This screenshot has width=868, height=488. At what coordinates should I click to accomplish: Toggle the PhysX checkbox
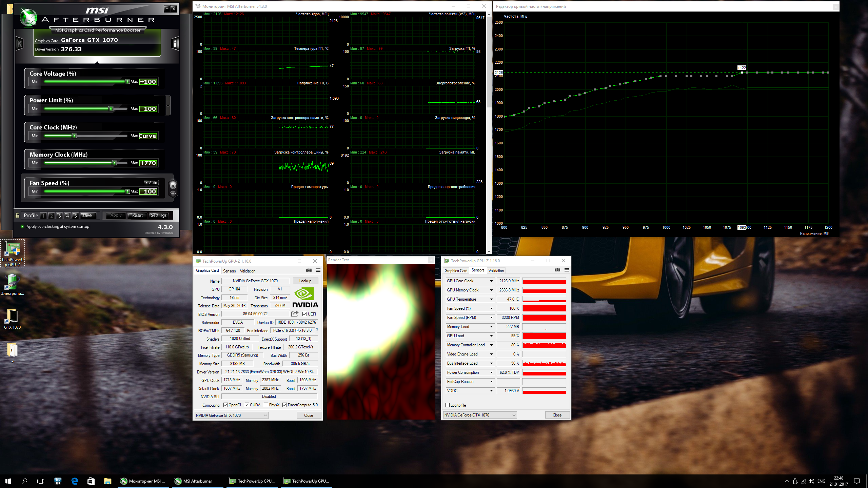click(x=266, y=405)
